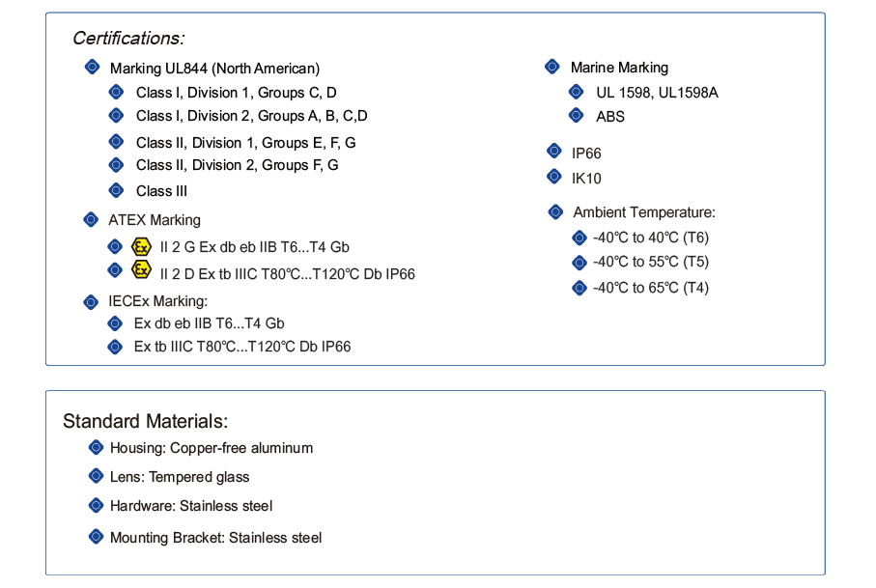The height and width of the screenshot is (588, 876).
Task: Click text II 2 D Ex tb IIIC T80°C...T120°C Db IP66
Action: (x=287, y=274)
